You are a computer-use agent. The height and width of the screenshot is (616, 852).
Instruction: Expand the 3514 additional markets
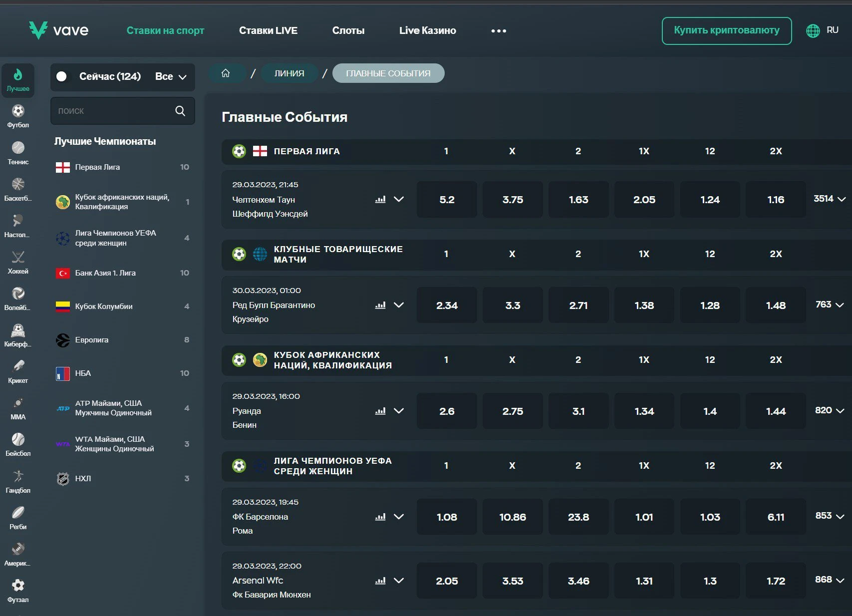[x=829, y=199]
